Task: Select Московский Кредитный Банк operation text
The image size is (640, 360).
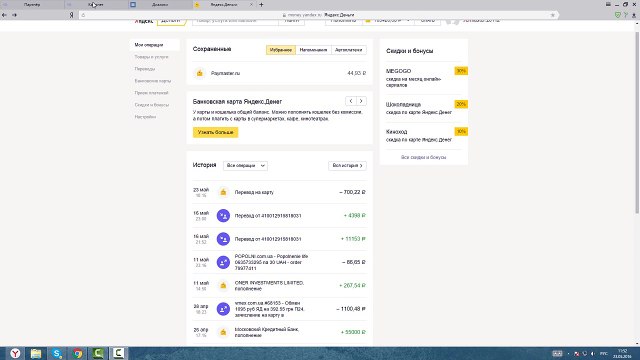Action: [x=267, y=332]
